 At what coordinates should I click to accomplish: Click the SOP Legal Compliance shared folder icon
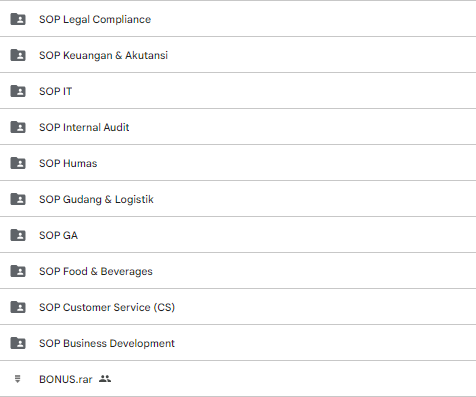tap(18, 19)
